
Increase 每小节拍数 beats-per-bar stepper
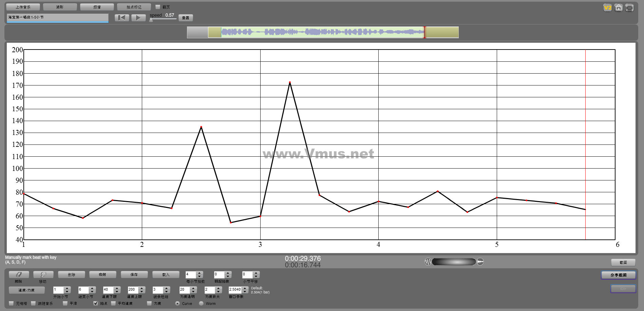[x=200, y=273]
